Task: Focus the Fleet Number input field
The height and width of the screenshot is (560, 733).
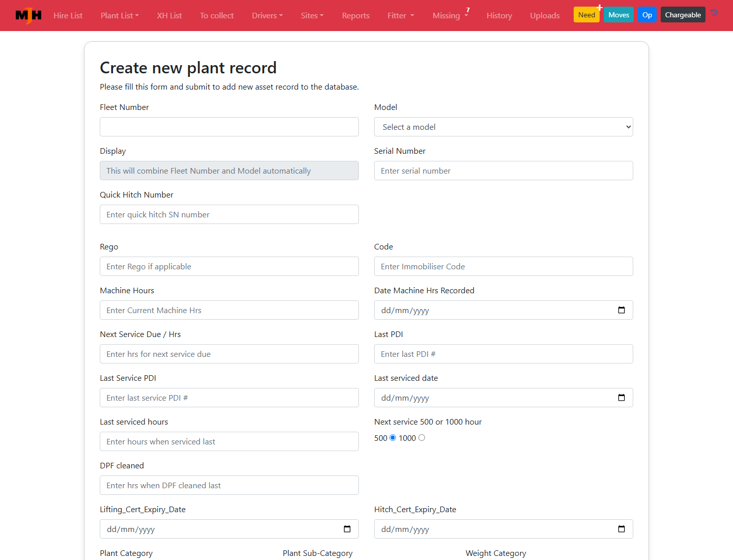Action: pyautogui.click(x=229, y=127)
